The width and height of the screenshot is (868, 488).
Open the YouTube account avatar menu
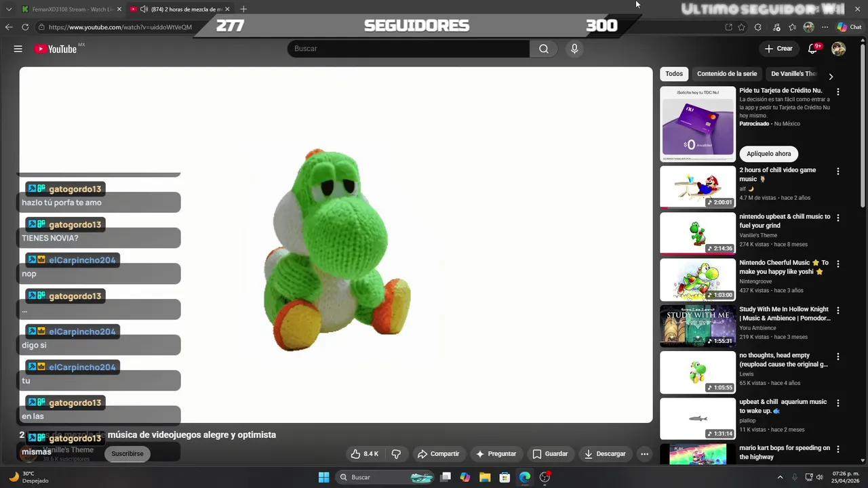pyautogui.click(x=839, y=49)
